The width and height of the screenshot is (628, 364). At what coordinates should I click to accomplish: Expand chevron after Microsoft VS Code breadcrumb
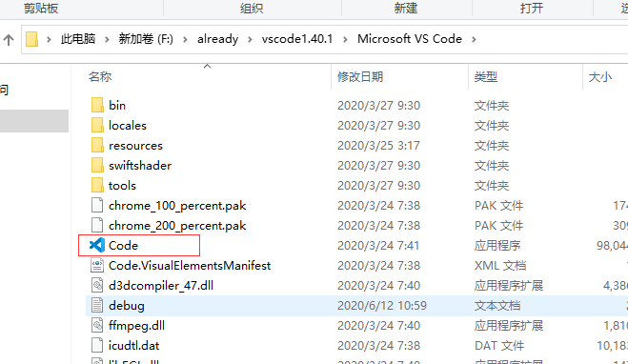474,39
